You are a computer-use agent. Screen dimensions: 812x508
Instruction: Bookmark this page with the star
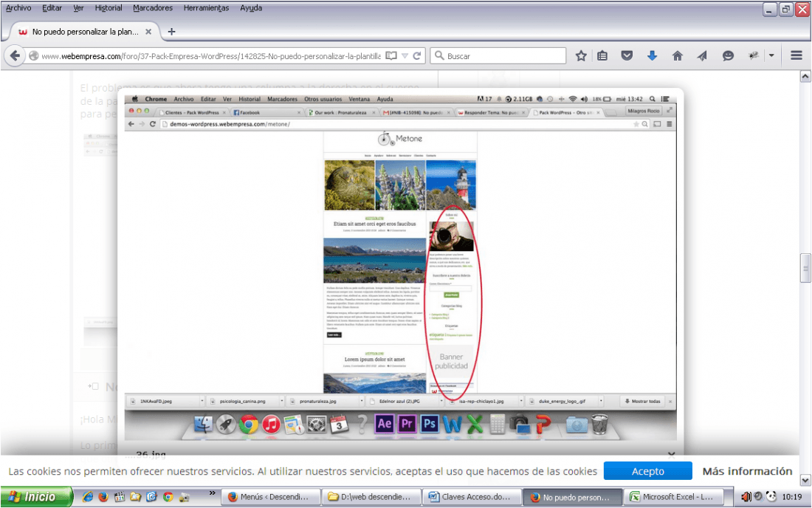coord(581,56)
